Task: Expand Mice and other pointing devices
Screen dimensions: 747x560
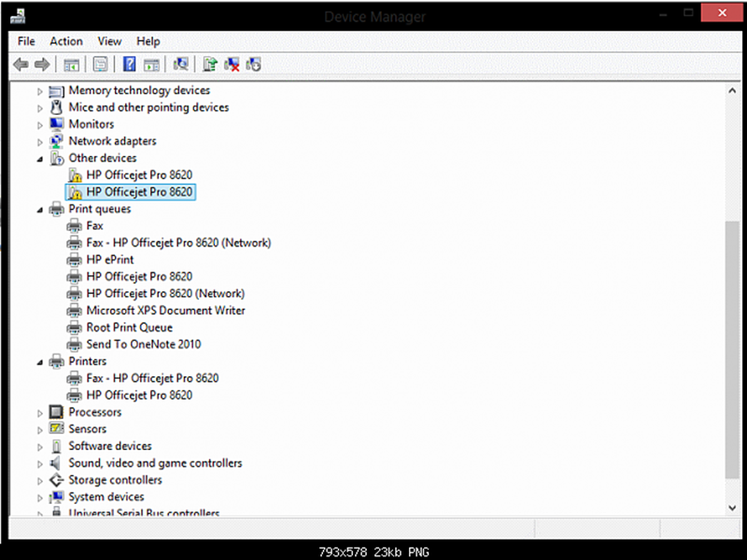Action: (x=40, y=108)
